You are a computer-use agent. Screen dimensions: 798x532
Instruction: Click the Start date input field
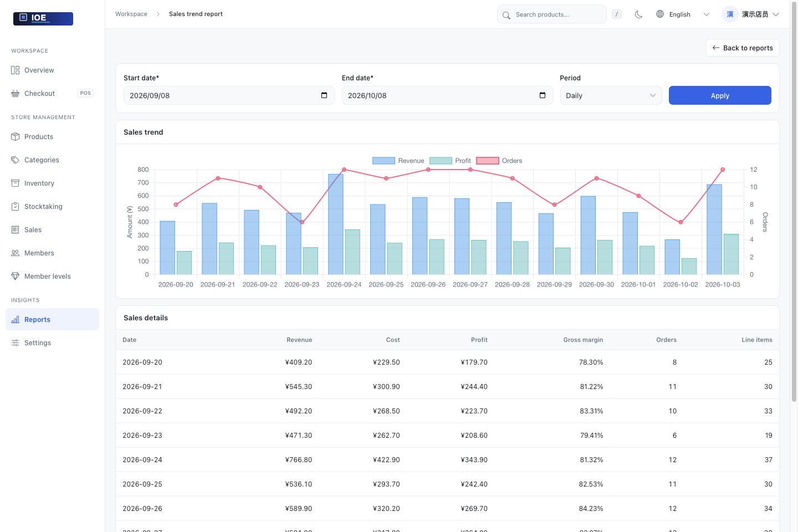click(229, 95)
